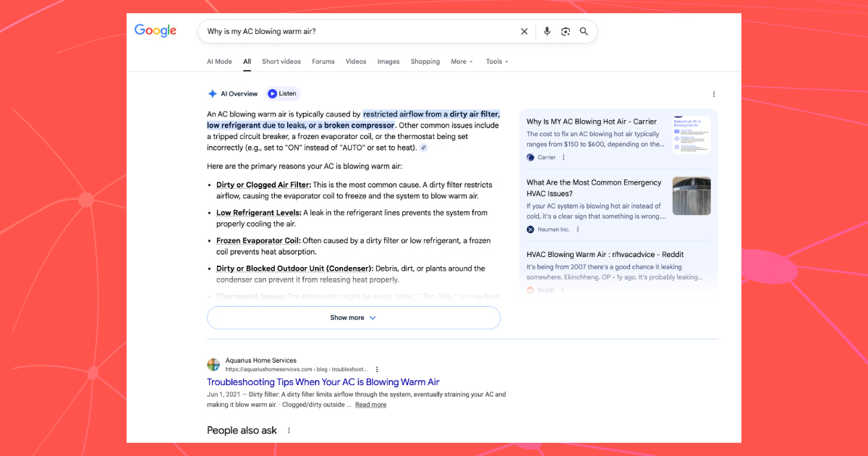Open the More search categories dropdown
The height and width of the screenshot is (456, 868).
click(461, 62)
